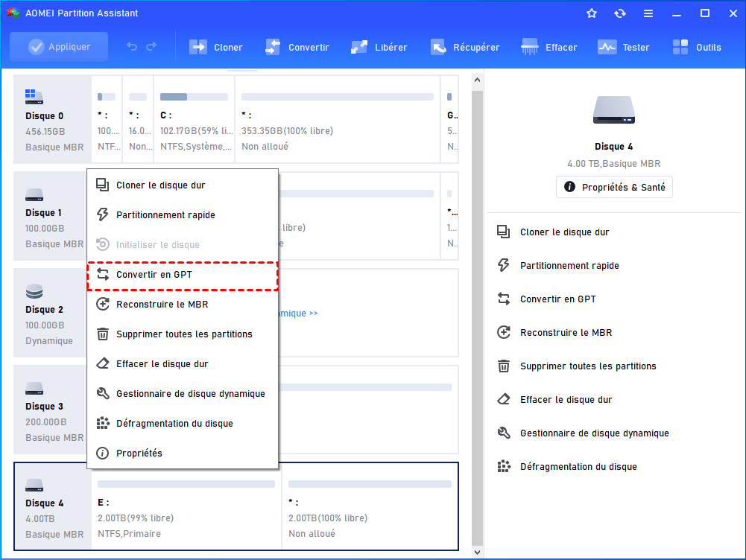Click the C: partition usage bar
This screenshot has width=746, height=560.
(x=194, y=97)
